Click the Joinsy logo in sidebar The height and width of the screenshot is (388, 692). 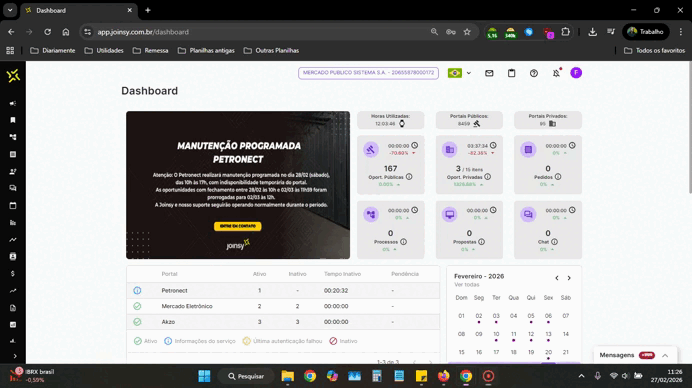point(13,76)
